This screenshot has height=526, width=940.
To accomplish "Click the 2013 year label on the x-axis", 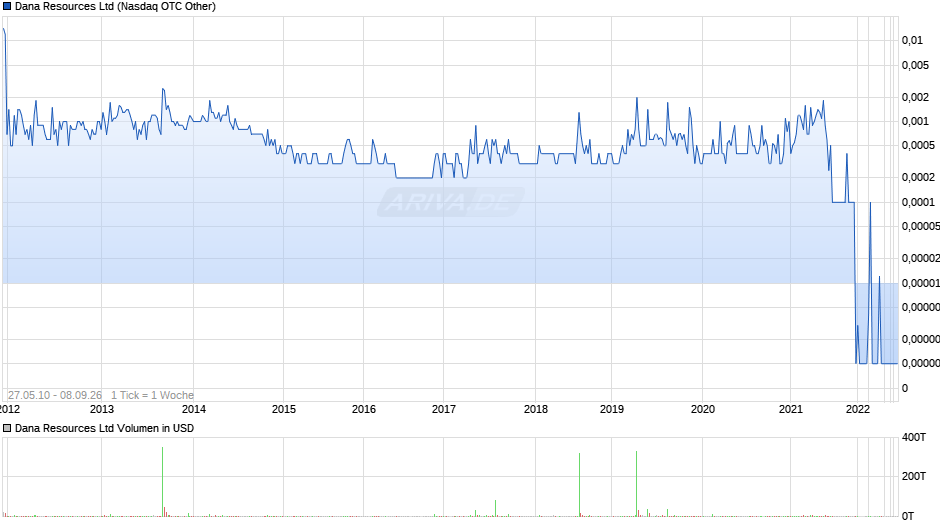I will tap(101, 409).
